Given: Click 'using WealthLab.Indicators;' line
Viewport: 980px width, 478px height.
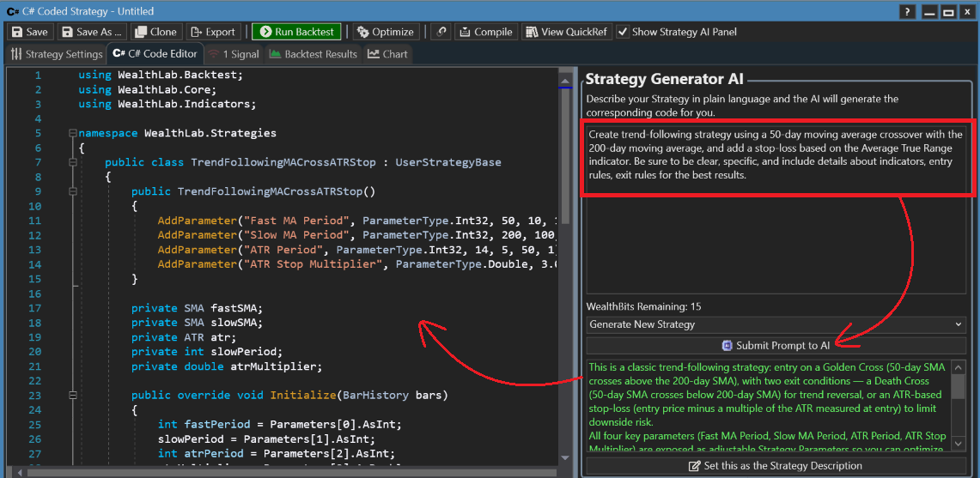Looking at the screenshot, I should (167, 104).
